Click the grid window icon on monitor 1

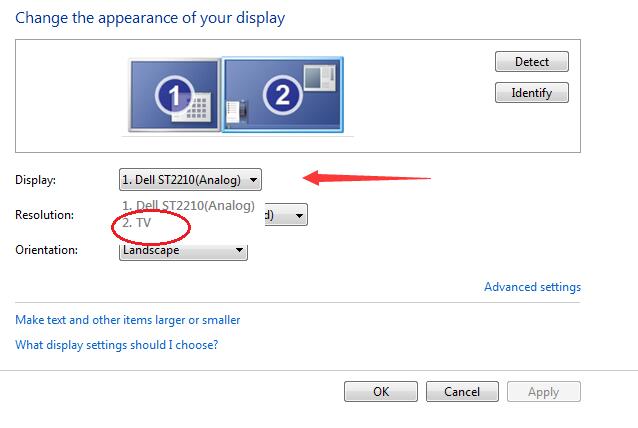click(x=199, y=105)
